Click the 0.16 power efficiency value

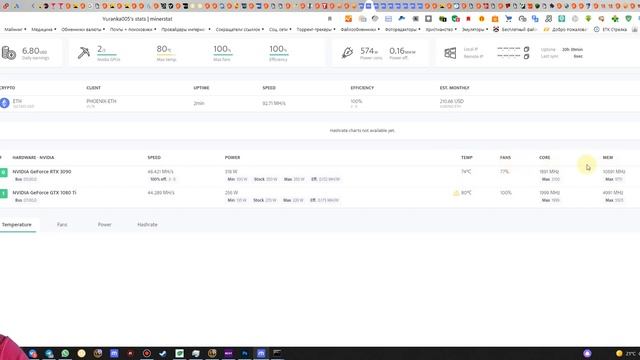point(402,51)
